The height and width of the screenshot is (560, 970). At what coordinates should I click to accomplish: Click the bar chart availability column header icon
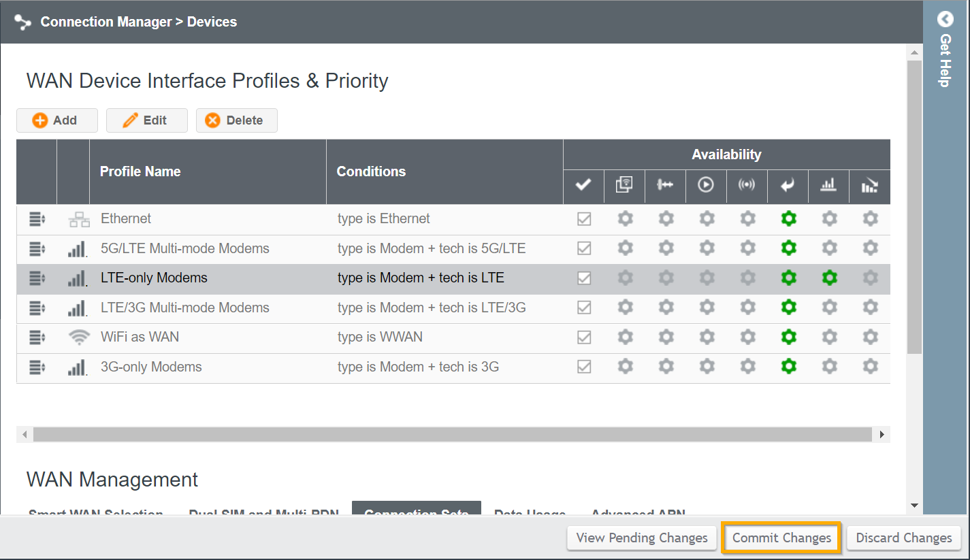coord(828,185)
